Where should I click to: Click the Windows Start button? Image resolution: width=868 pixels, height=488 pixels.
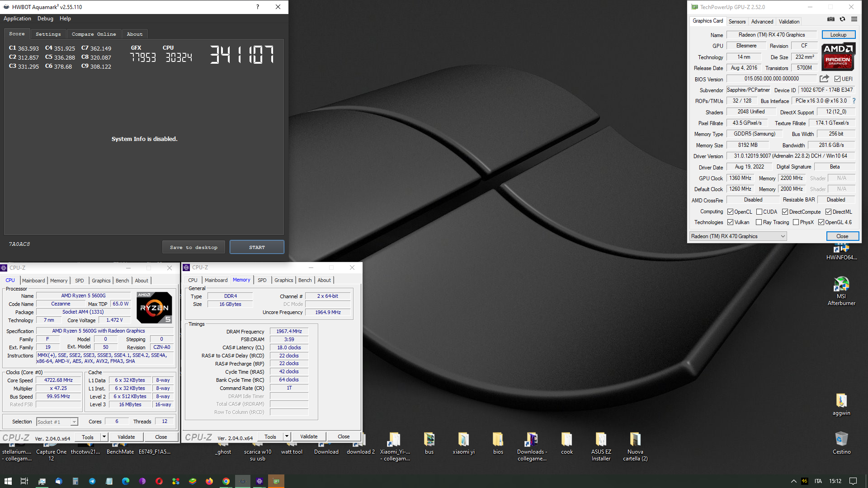coord(8,481)
